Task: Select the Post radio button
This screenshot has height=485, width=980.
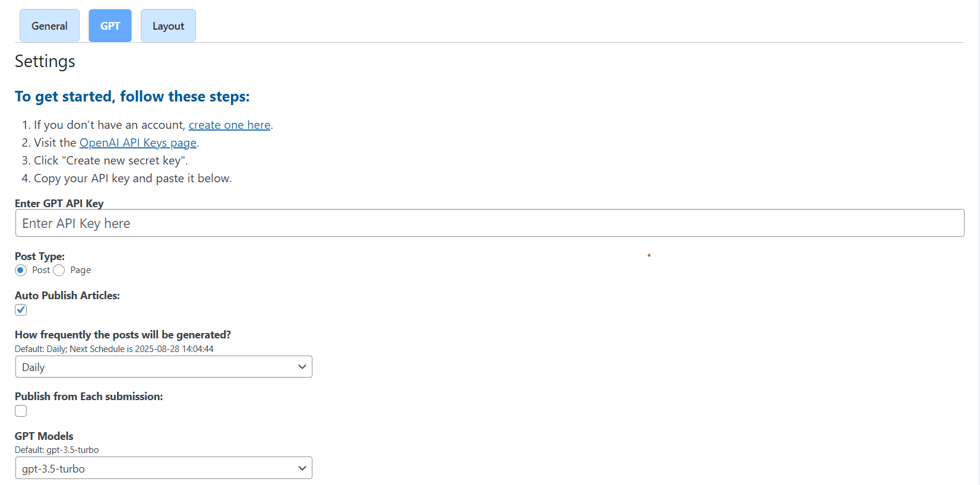Action: [x=21, y=270]
